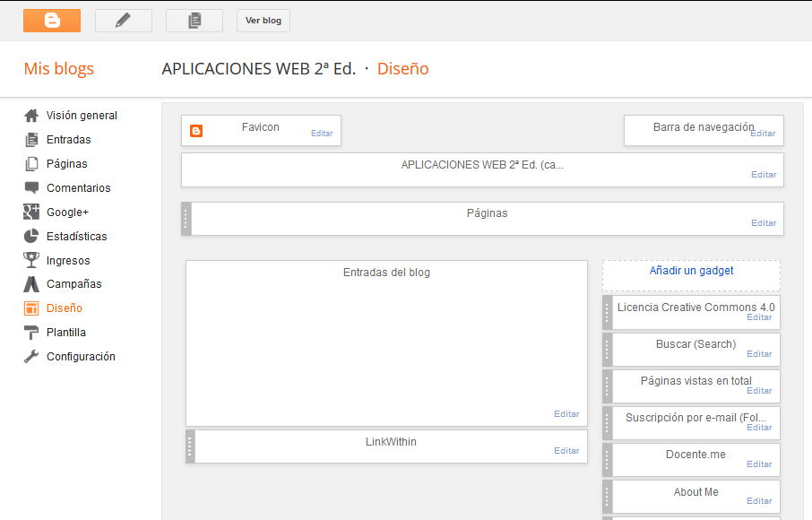Grab the About Me gadget drag handle
Viewport: 812px width, 520px height.
(x=608, y=496)
